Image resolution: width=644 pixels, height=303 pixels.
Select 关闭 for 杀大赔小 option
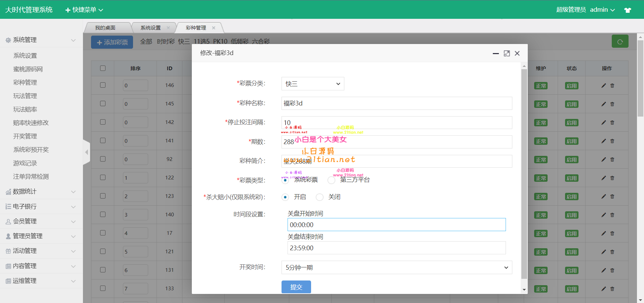(320, 197)
